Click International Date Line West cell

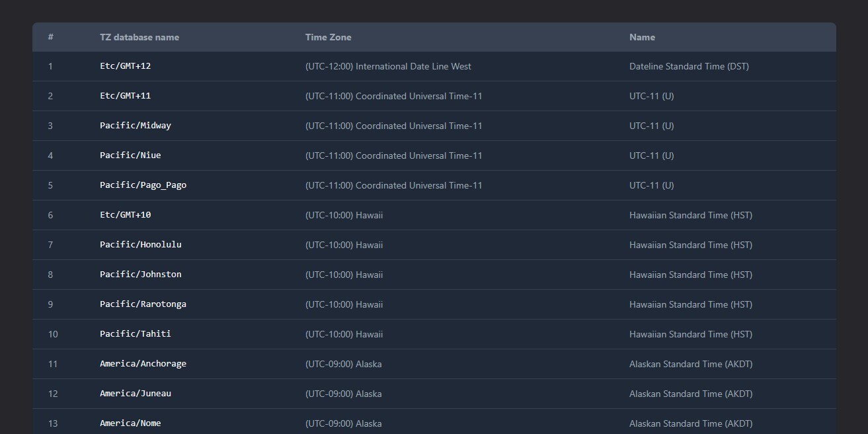(x=388, y=66)
